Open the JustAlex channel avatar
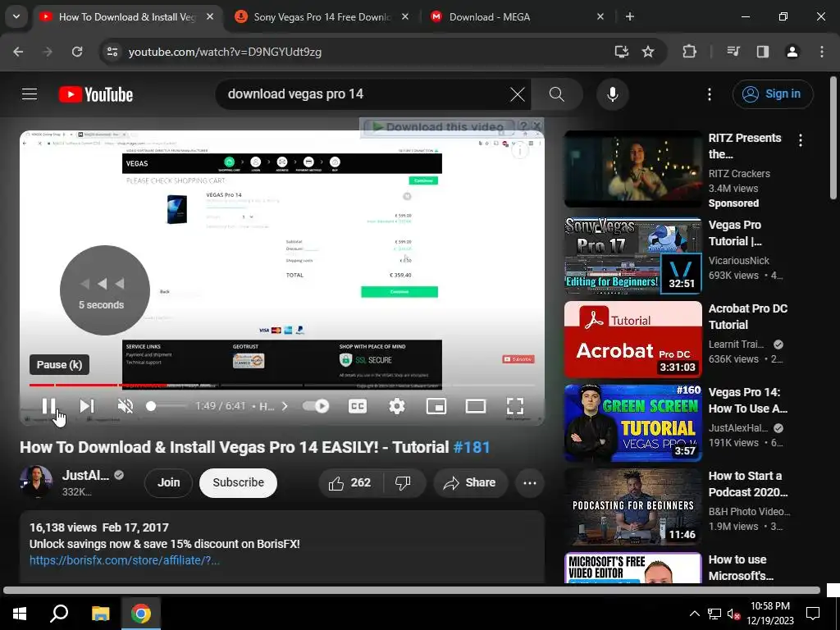This screenshot has width=840, height=630. (36, 482)
